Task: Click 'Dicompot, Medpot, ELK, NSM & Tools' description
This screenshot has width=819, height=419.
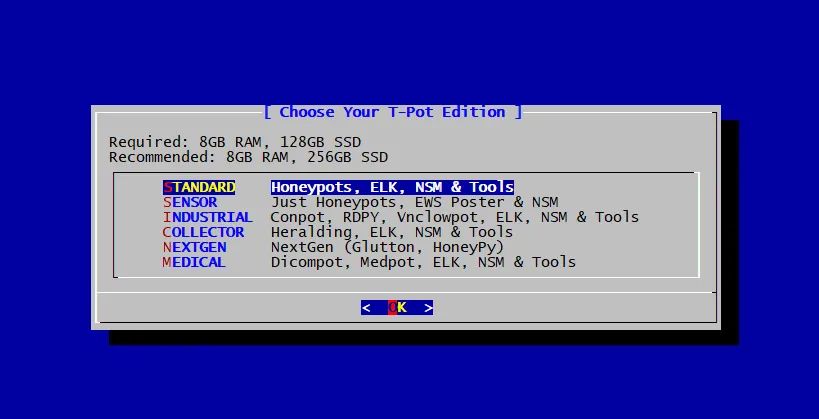Action: coord(424,262)
